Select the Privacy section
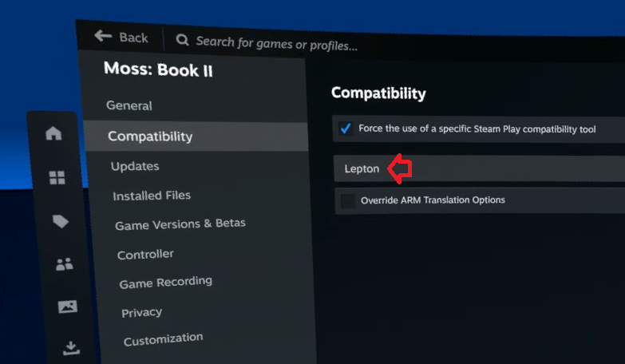Screen dimensions: 625x364 (x=141, y=312)
